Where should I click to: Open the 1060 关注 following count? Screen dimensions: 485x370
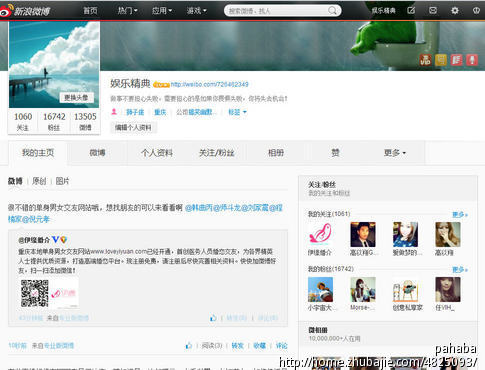23,121
